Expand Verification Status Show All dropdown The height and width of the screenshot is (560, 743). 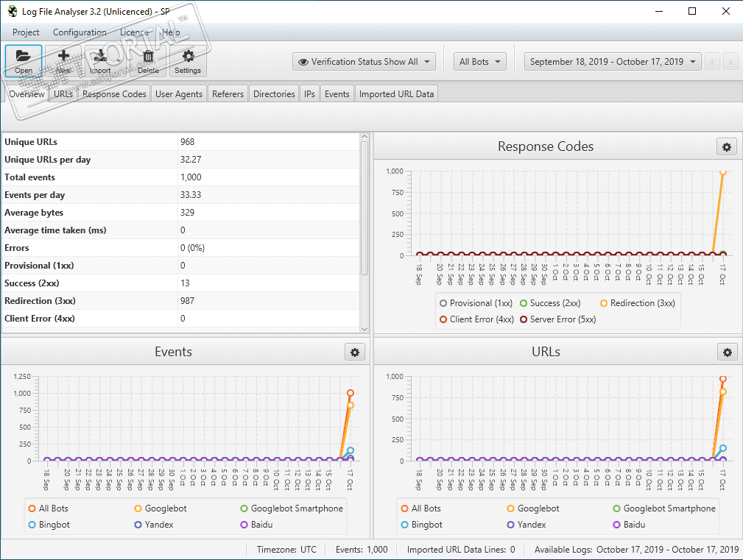(364, 62)
